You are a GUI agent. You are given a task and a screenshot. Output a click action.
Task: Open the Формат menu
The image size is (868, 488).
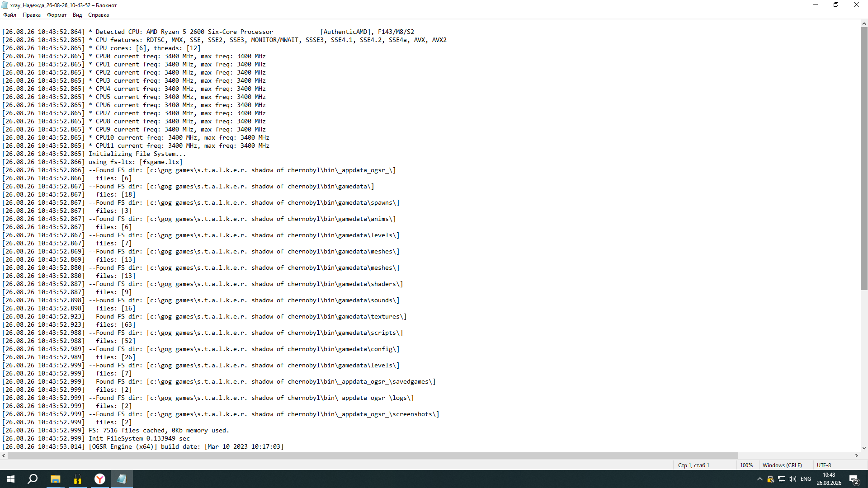tap(57, 15)
